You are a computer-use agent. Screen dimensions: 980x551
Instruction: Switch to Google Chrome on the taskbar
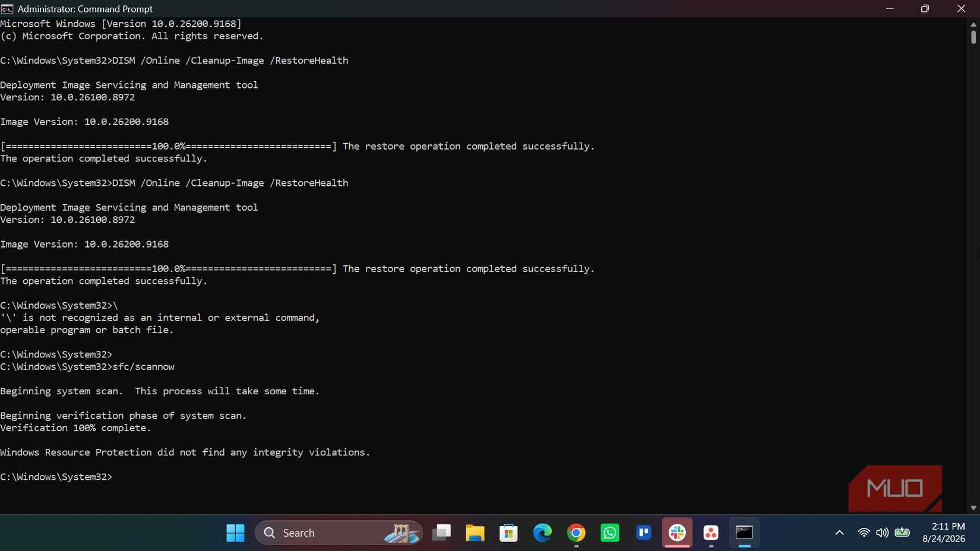(576, 533)
